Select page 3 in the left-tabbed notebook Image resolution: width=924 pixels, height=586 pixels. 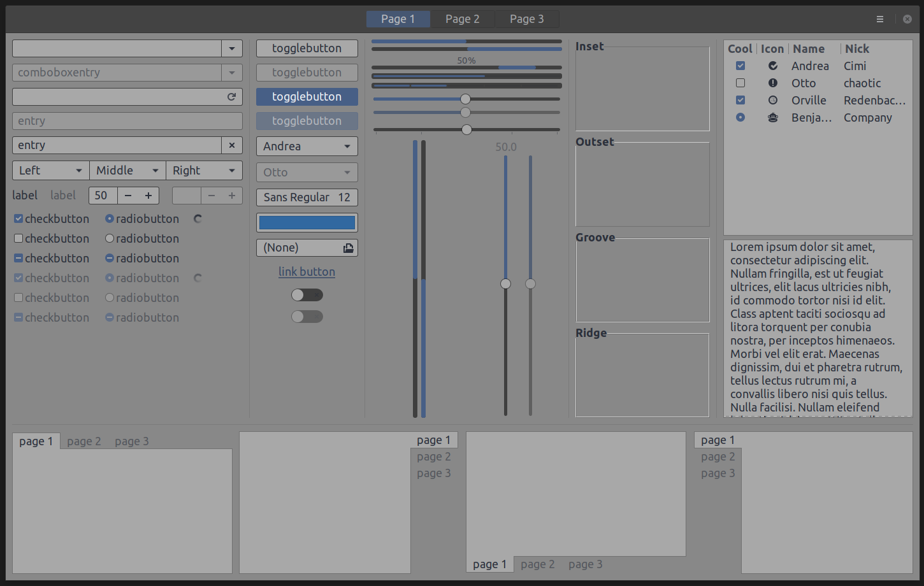click(718, 473)
